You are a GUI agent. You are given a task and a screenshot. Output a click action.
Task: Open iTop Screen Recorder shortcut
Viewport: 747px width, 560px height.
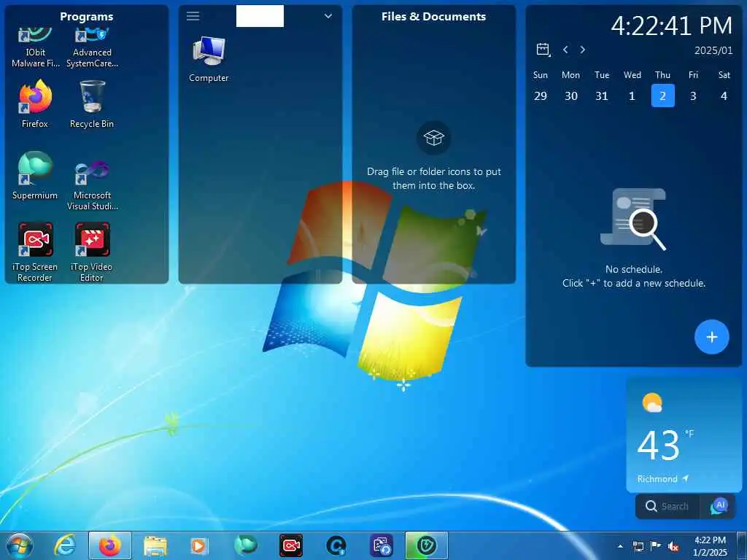click(x=35, y=252)
